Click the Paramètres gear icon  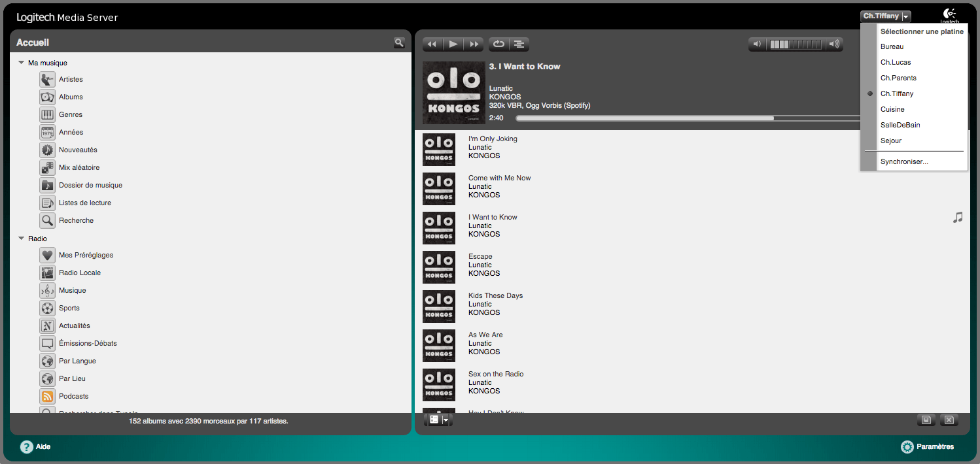point(907,447)
